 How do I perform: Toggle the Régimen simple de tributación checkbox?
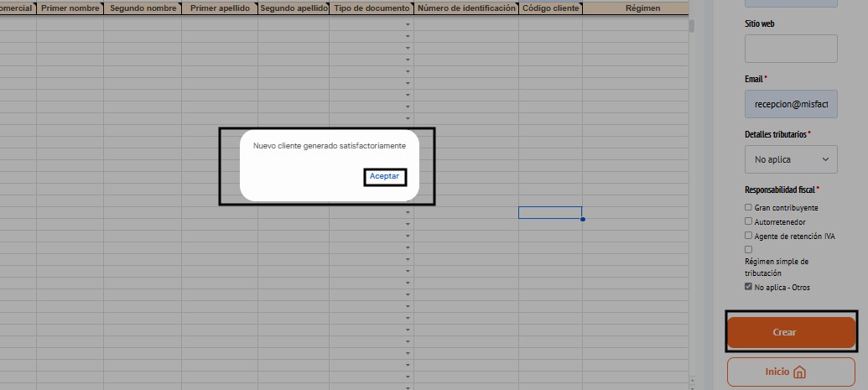(x=748, y=249)
